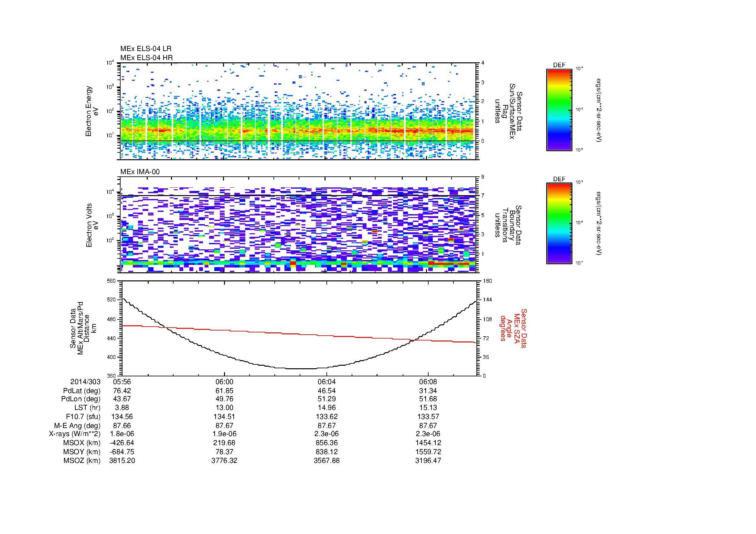Viewport: 756px width, 534px height.
Task: Click the MSOX value 1454.12
Action: click(x=428, y=443)
